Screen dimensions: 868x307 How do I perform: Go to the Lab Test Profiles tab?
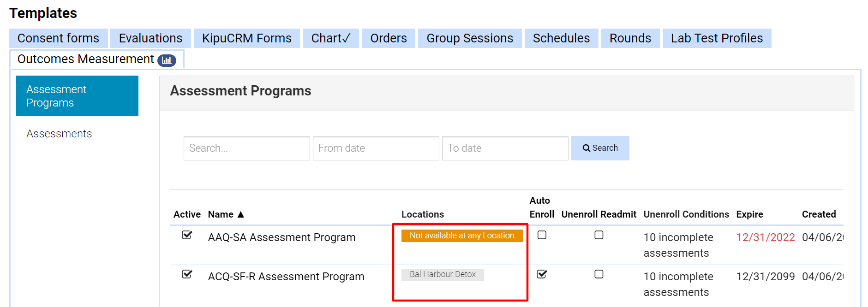716,38
